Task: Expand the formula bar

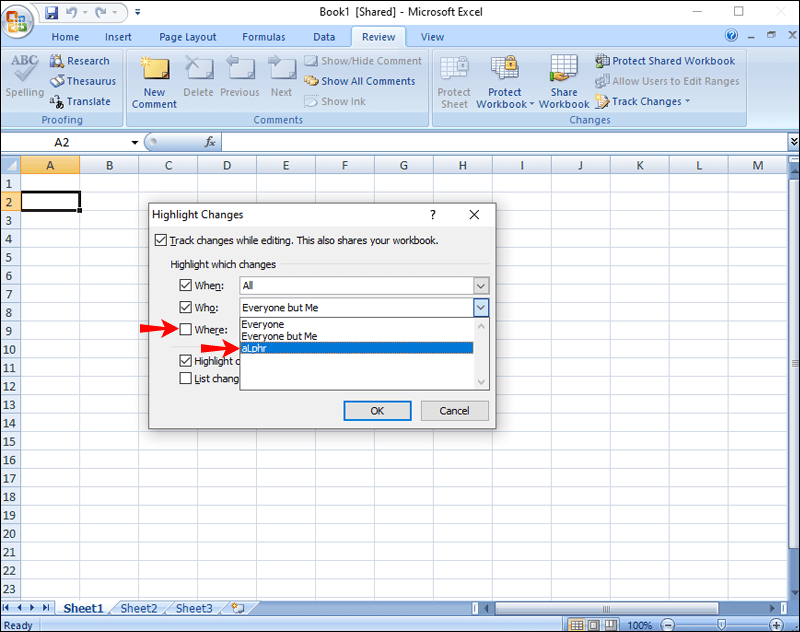Action: pos(793,142)
